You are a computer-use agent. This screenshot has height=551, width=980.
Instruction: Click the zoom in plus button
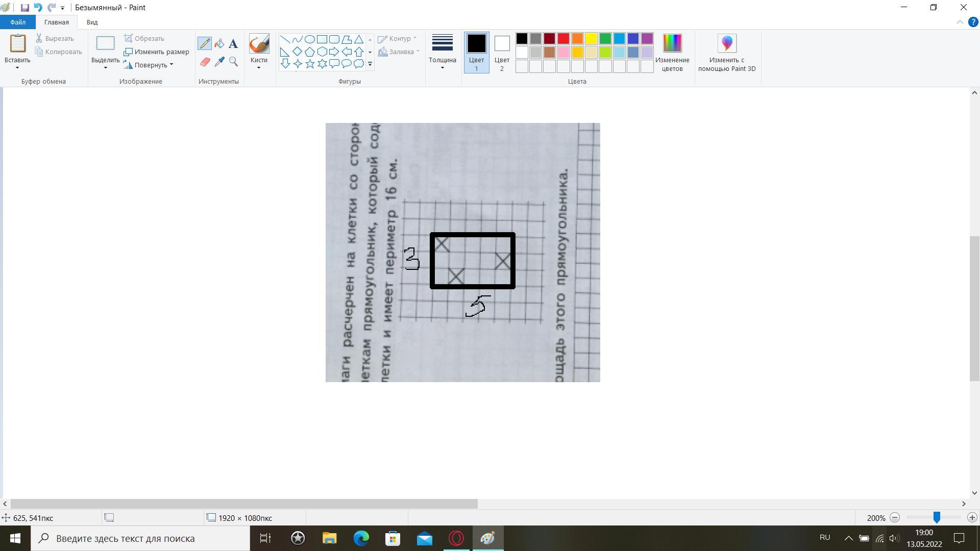click(972, 518)
